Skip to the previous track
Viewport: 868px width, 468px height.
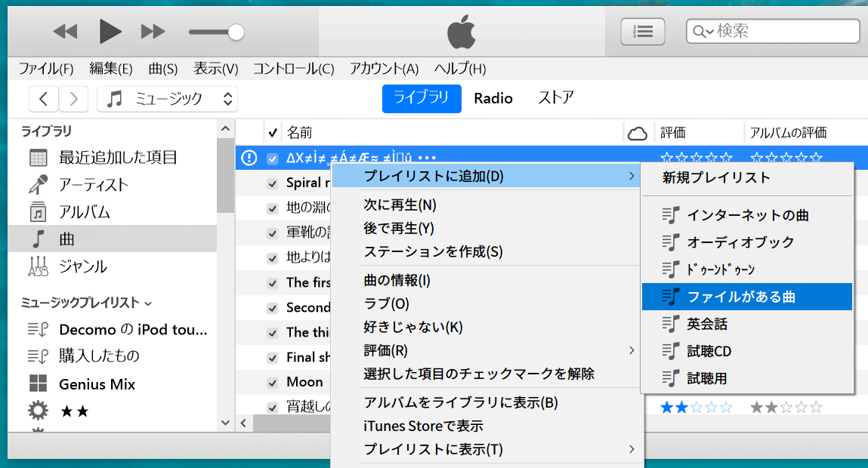pos(65,32)
